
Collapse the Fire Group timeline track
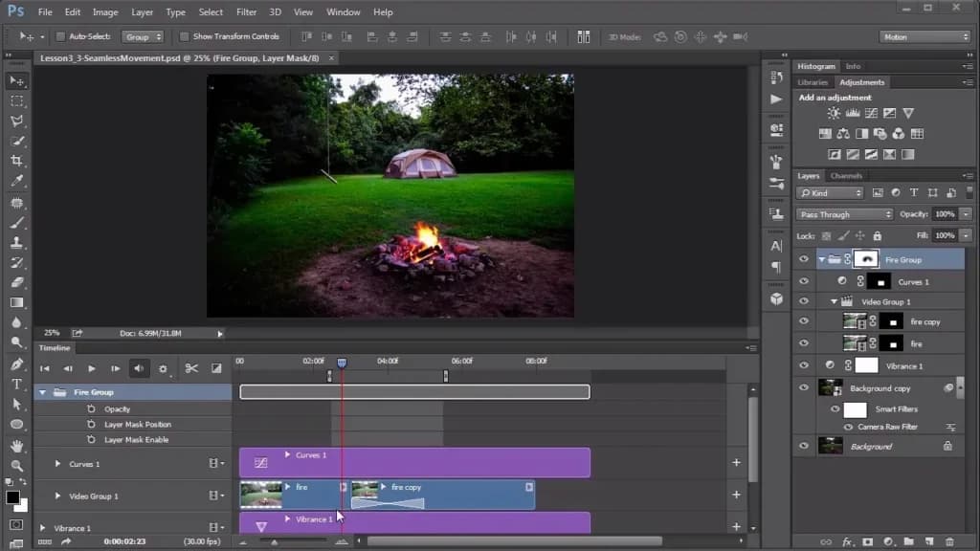(x=42, y=392)
